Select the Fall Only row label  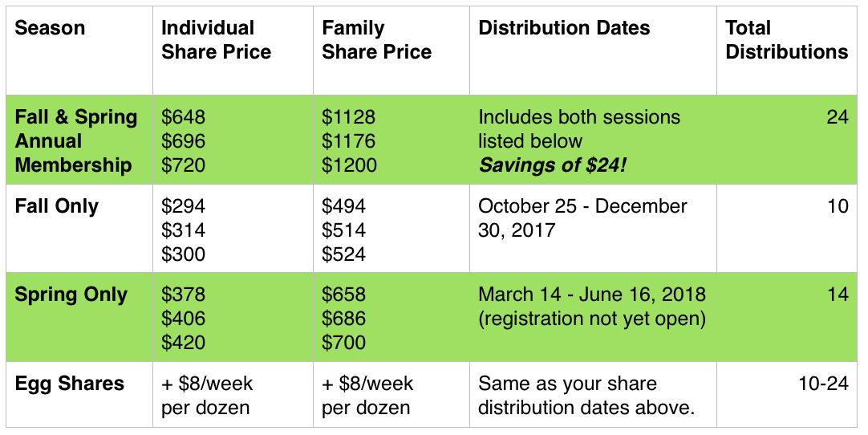coord(56,206)
